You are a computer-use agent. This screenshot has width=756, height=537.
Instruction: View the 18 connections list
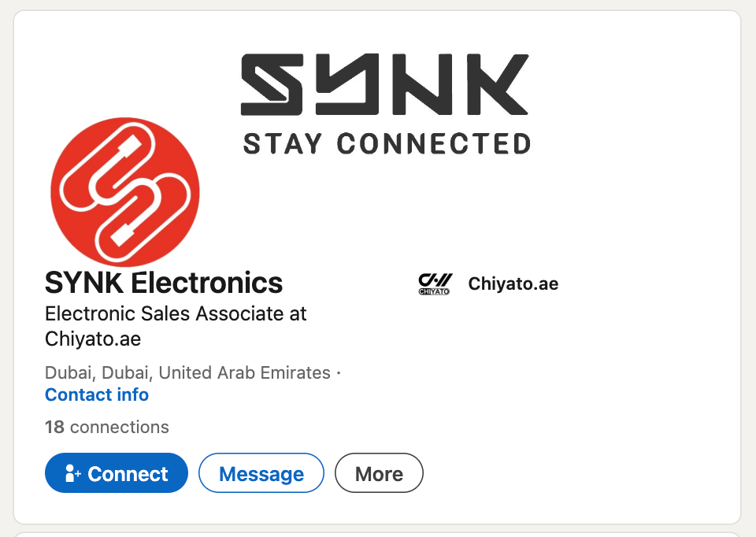click(x=107, y=427)
